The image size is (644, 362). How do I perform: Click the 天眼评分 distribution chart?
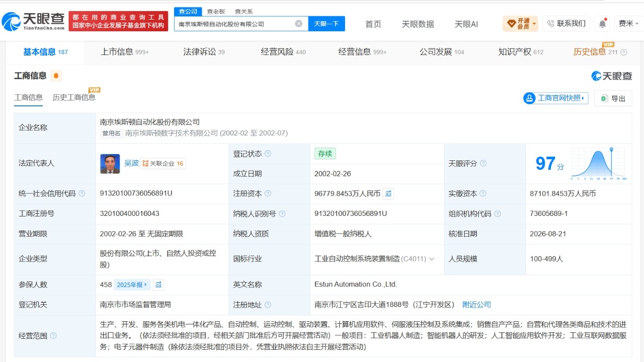(599, 164)
